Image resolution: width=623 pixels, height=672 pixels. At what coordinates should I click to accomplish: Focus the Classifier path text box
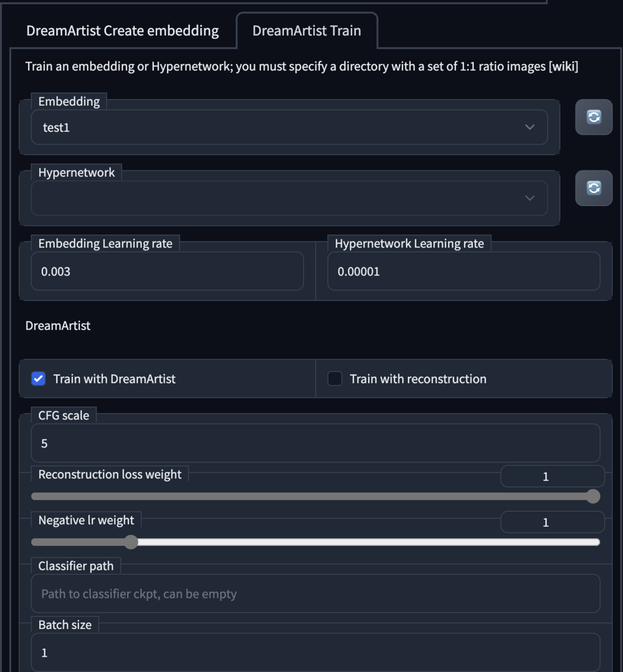(315, 594)
